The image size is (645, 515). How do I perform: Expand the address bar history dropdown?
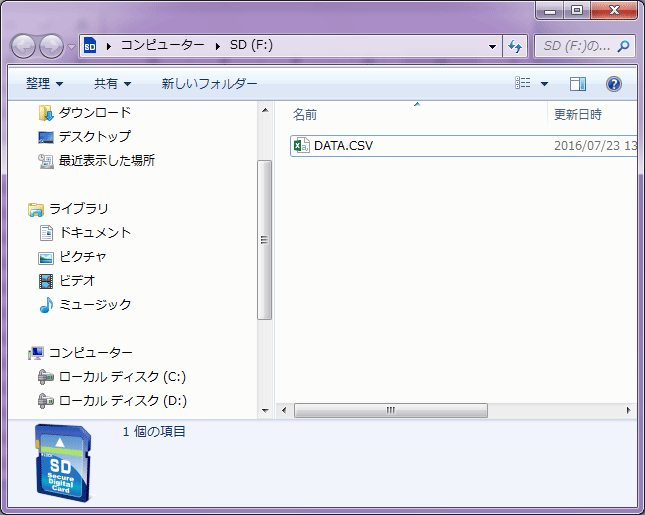[492, 46]
